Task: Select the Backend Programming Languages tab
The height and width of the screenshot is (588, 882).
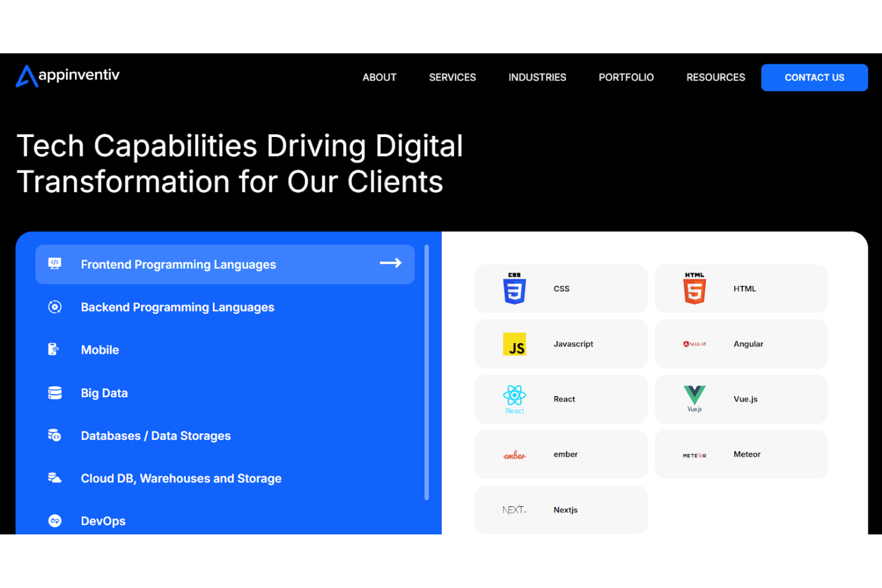Action: (x=178, y=307)
